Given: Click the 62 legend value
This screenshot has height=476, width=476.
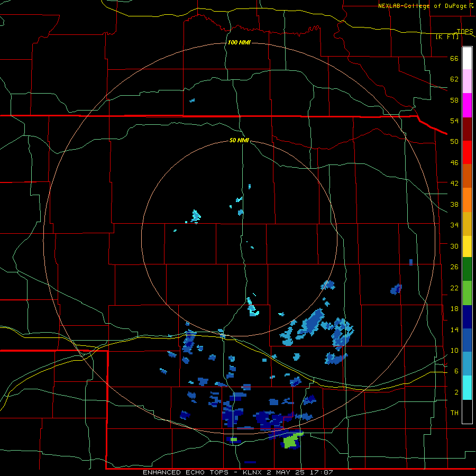Looking at the screenshot, I should 454,79.
